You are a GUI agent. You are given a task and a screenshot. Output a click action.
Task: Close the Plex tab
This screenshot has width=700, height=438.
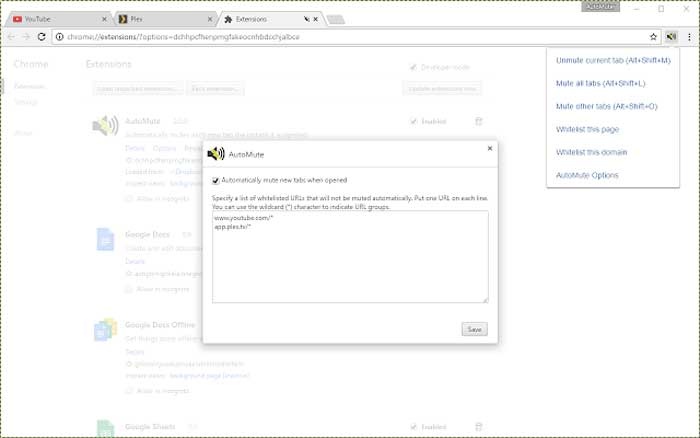210,19
